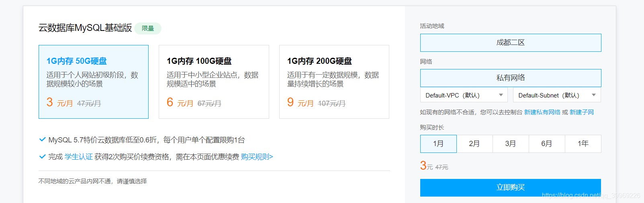644x203 pixels.
Task: Select the 1G内存 200G硬盘 plan card
Action: pyautogui.click(x=334, y=82)
